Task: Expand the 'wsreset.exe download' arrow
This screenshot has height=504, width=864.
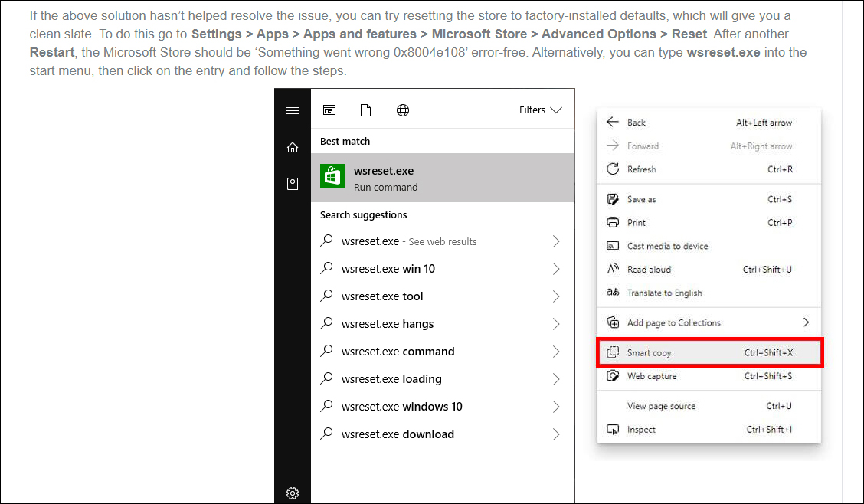Action: [556, 434]
